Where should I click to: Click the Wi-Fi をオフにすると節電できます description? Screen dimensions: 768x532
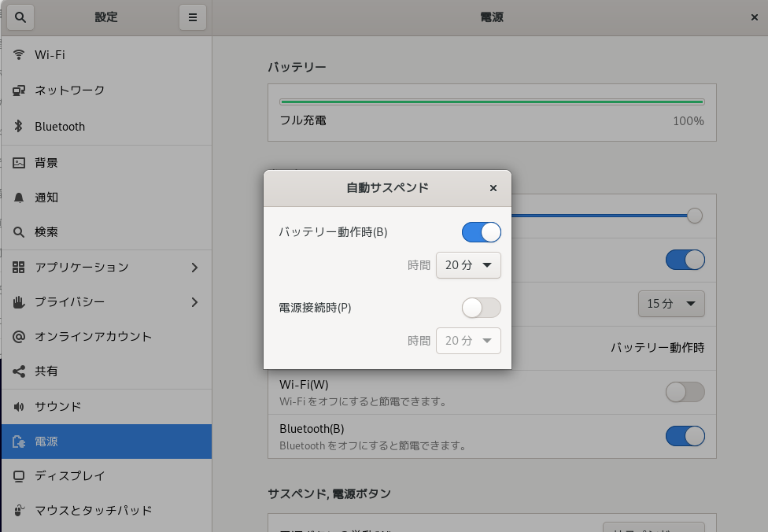click(363, 401)
